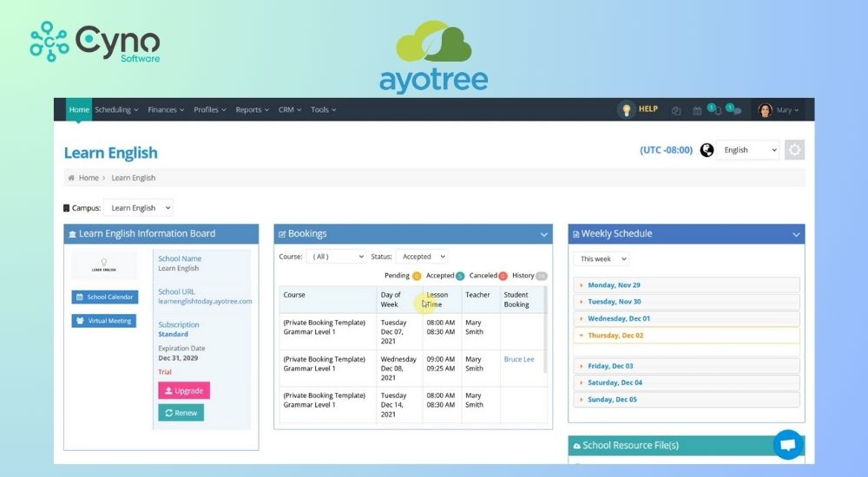This screenshot has height=477, width=868.
Task: Click the History count badge
Action: pyautogui.click(x=542, y=276)
